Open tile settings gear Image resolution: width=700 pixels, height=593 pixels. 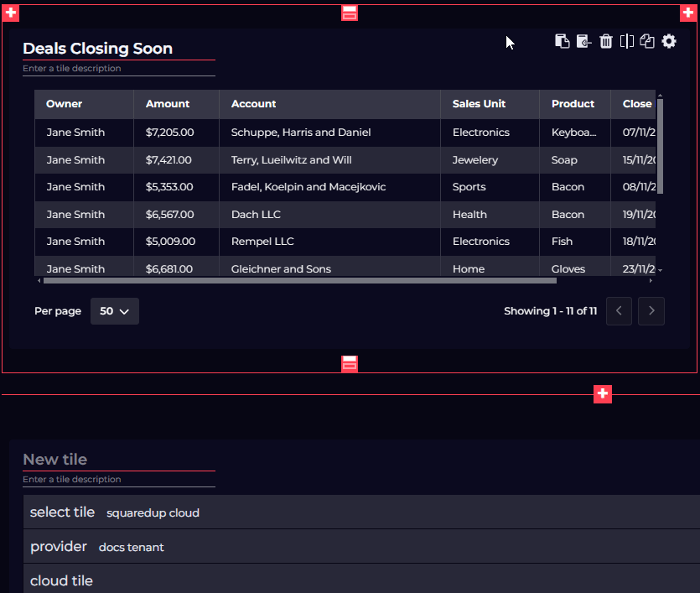point(669,42)
